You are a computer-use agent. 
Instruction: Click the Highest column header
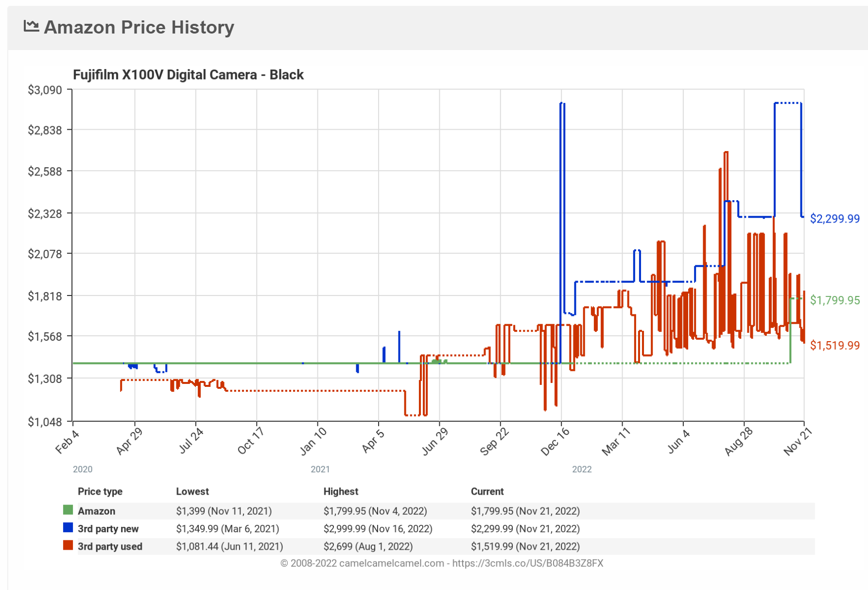[x=341, y=491]
